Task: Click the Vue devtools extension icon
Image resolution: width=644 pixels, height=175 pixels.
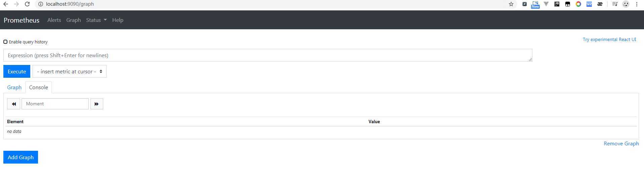Action: coord(546,4)
